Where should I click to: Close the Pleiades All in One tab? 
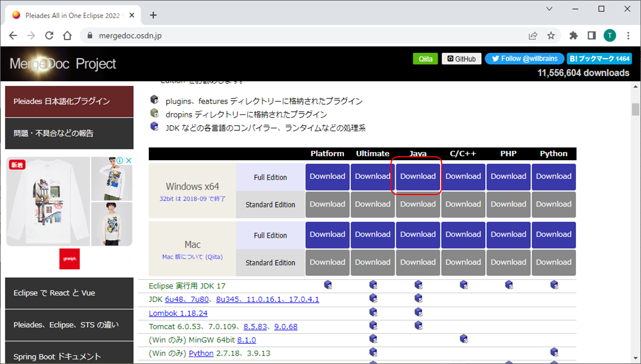132,15
